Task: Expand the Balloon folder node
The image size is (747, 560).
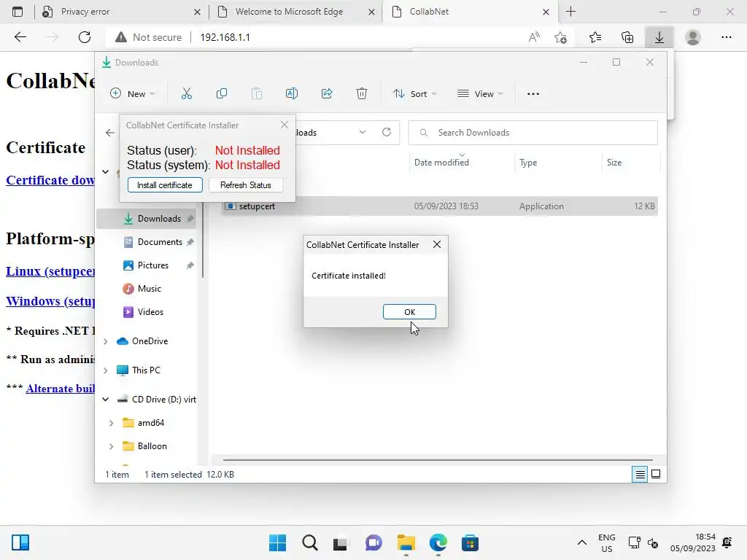Action: 111,446
